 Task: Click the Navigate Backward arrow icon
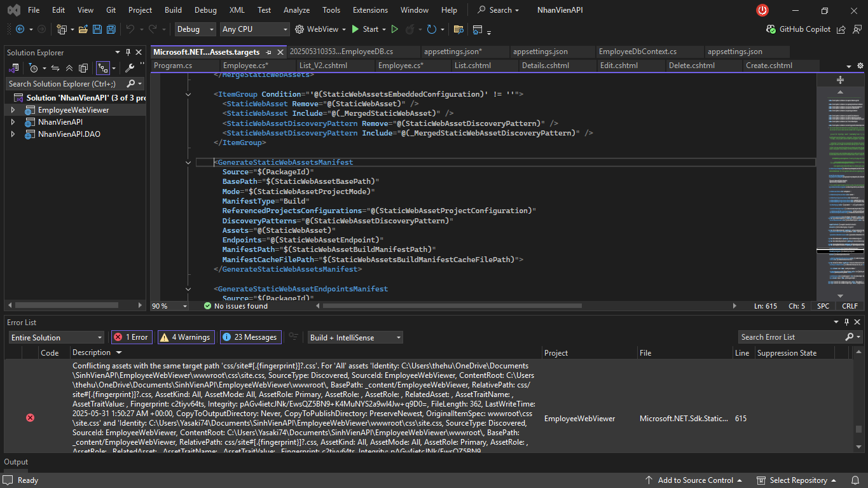(x=20, y=29)
